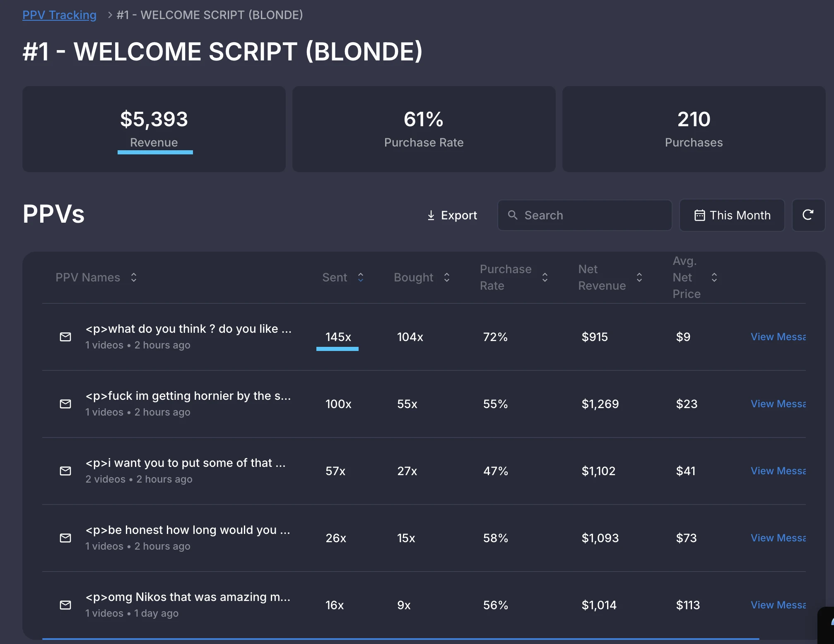View Message for the $1,269 row

pos(778,404)
